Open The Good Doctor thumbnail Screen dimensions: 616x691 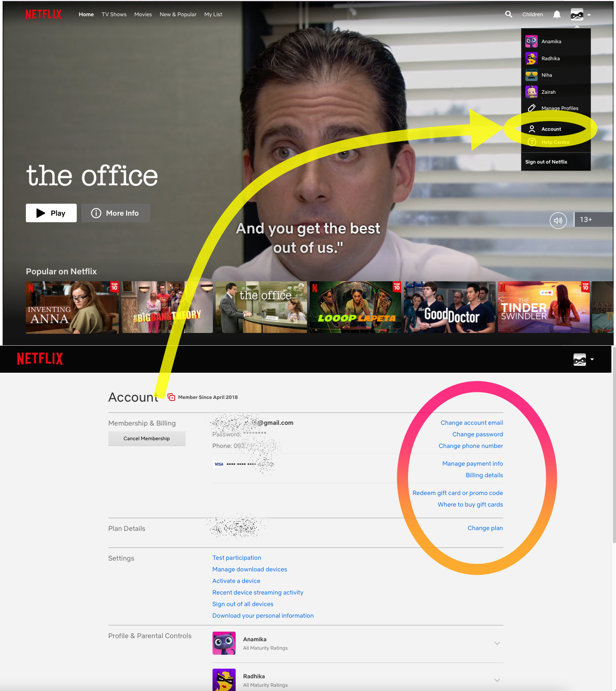[449, 307]
